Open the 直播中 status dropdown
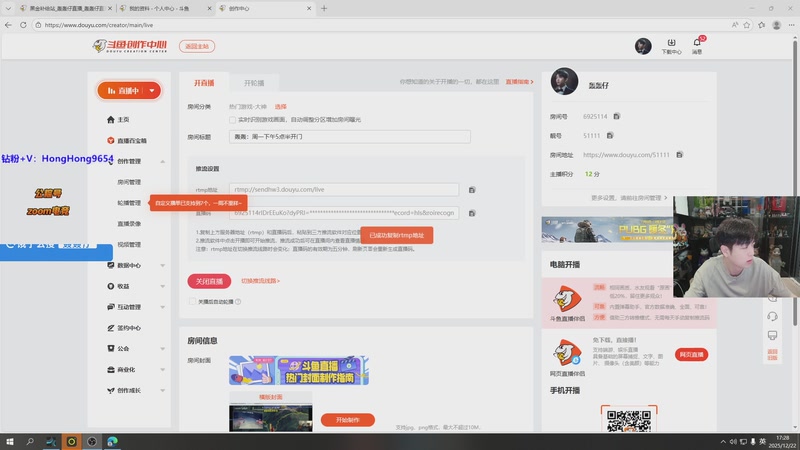Viewport: 800px width, 450px height. click(129, 90)
